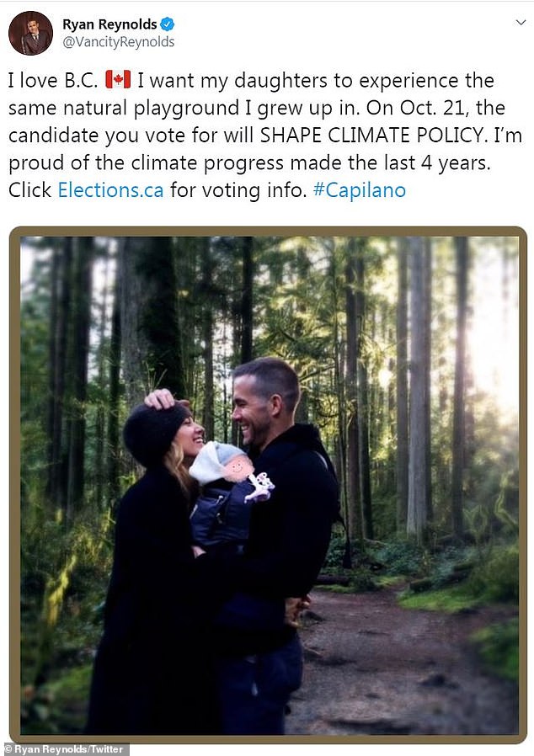
Task: Click the woman's black beanie in photo
Action: [152, 433]
